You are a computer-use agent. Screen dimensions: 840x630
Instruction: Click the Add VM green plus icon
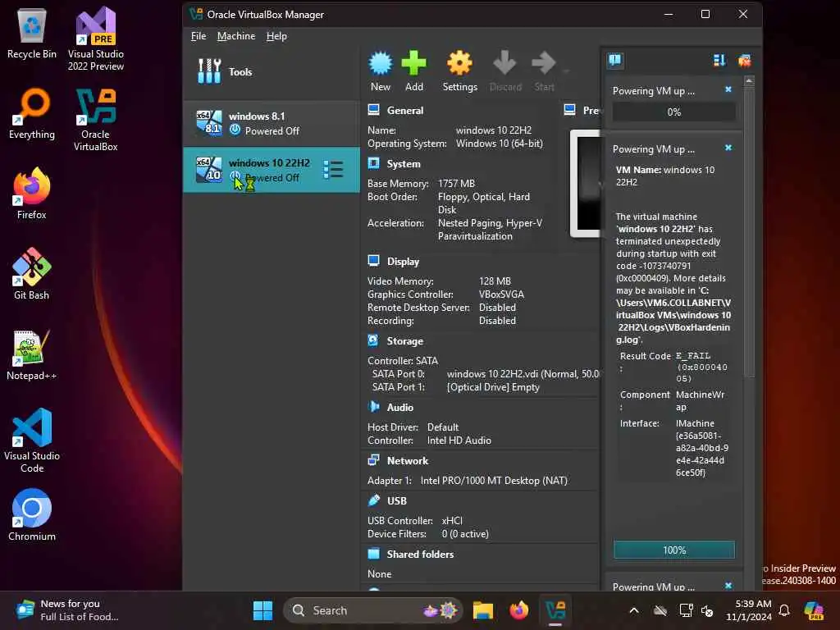point(413,63)
